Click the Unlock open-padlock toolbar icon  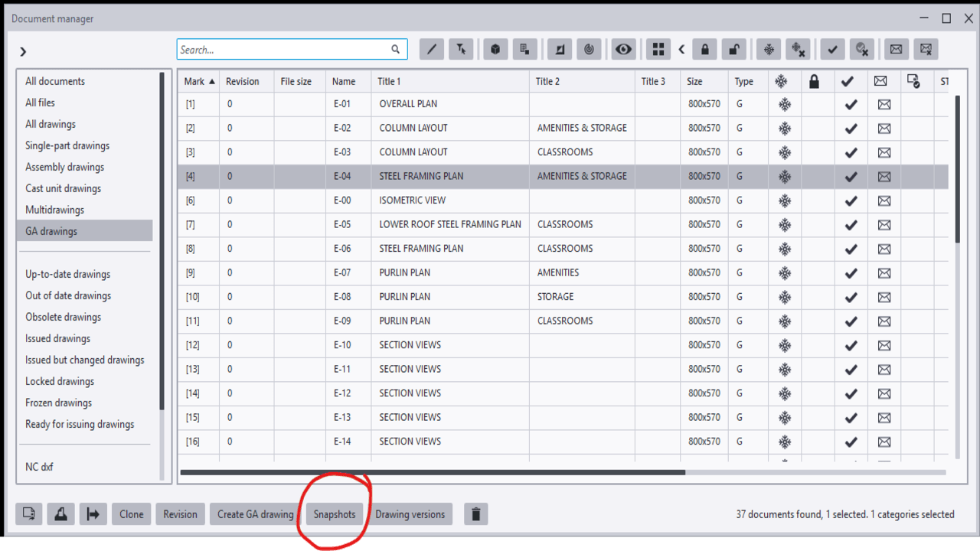734,50
